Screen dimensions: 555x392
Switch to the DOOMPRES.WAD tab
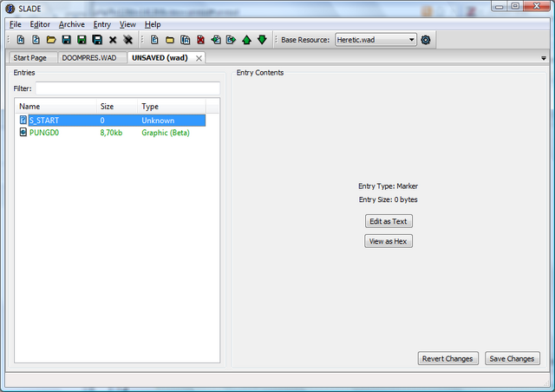(x=89, y=58)
